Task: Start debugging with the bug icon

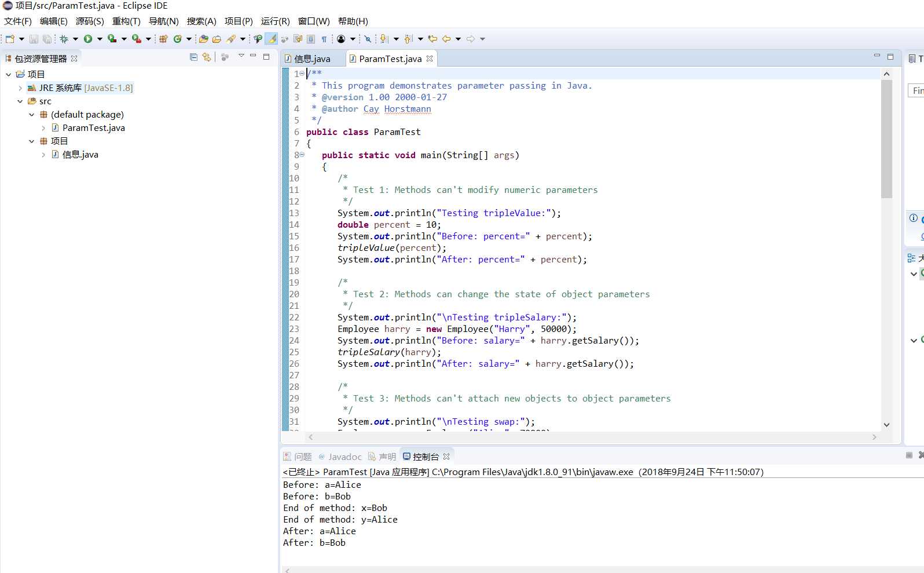Action: 64,39
